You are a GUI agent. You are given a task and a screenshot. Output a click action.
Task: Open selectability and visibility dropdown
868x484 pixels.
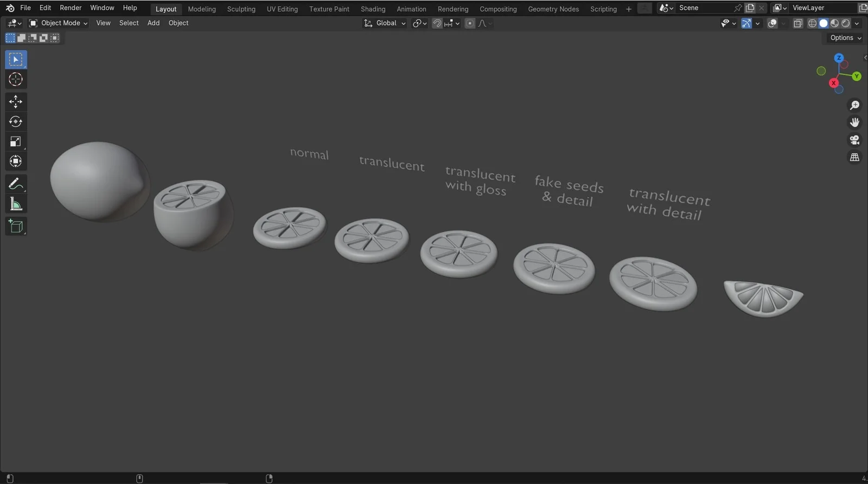tap(728, 23)
